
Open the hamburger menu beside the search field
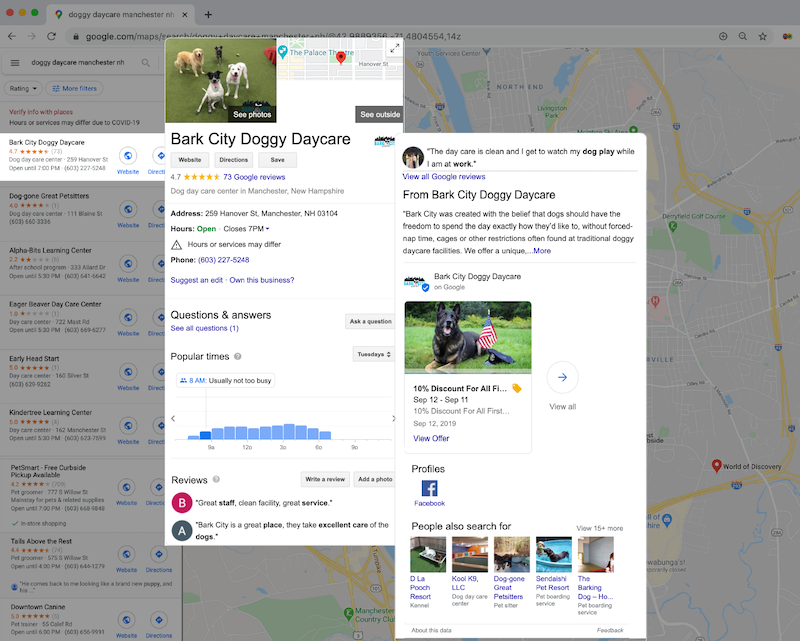14,62
